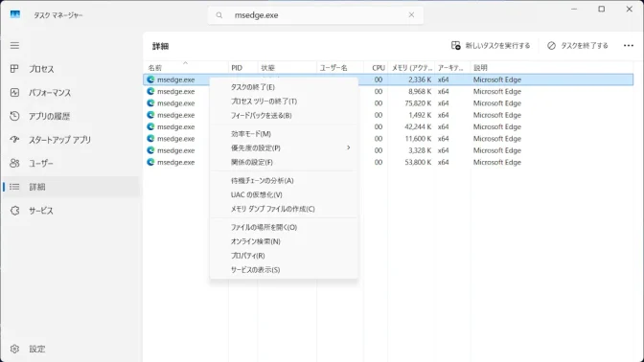The width and height of the screenshot is (644, 362).
Task: Select msedge.exe row using 1,492 K
Action: pyautogui.click(x=388, y=115)
